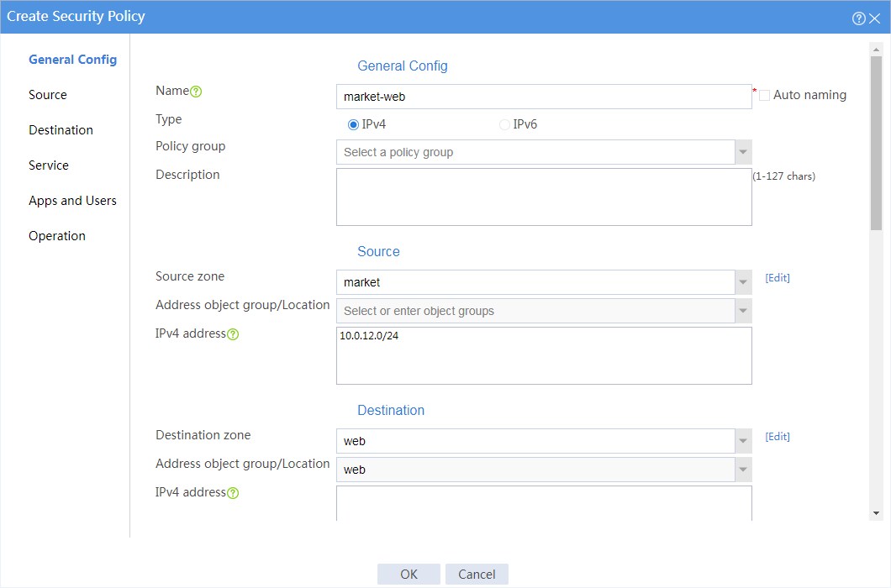Click the Select a policy group field
Viewport: 891px width, 588px height.
tap(535, 152)
